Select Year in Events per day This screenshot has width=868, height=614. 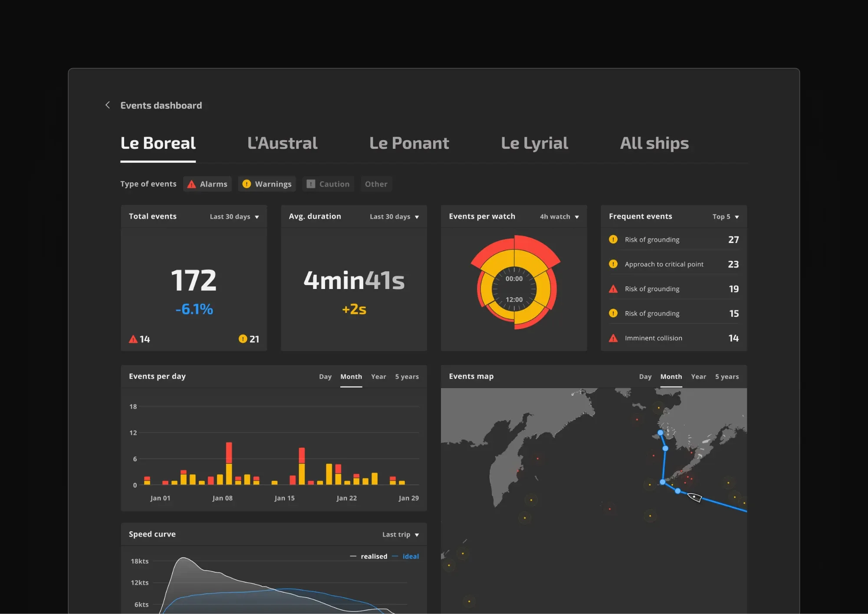pyautogui.click(x=378, y=377)
